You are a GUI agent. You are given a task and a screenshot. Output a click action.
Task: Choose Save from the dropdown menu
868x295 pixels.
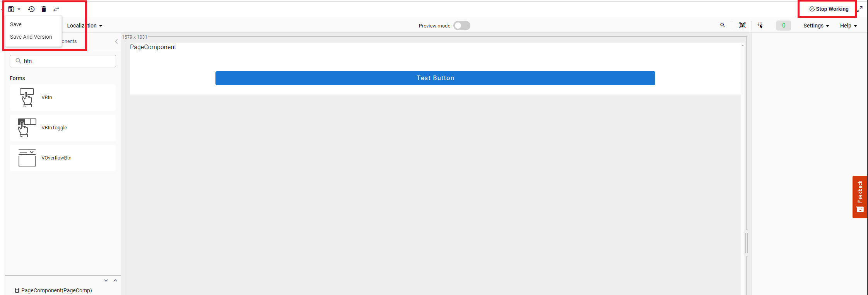tap(16, 24)
